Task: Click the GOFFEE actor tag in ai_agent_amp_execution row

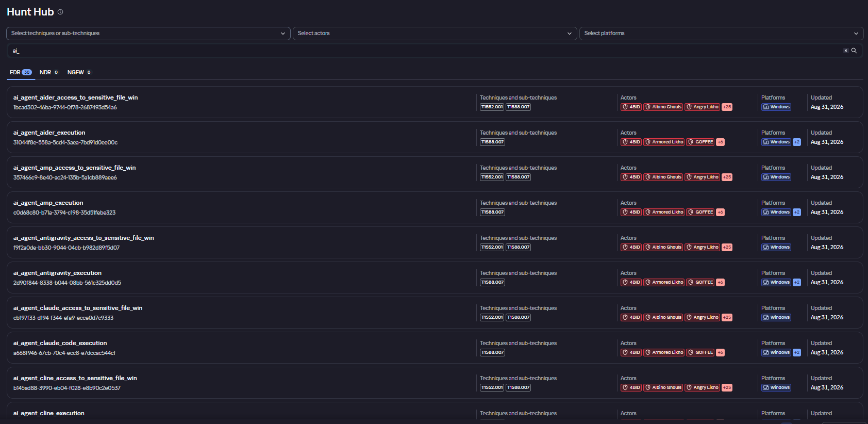Action: [700, 213]
